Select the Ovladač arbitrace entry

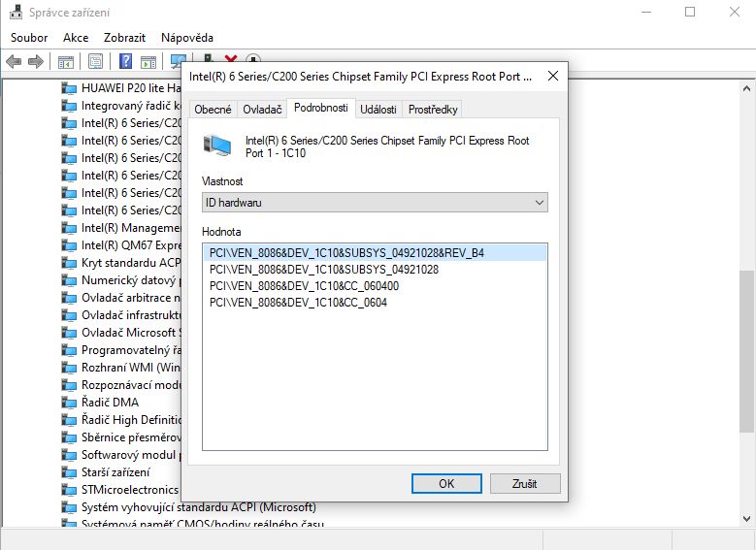121,298
